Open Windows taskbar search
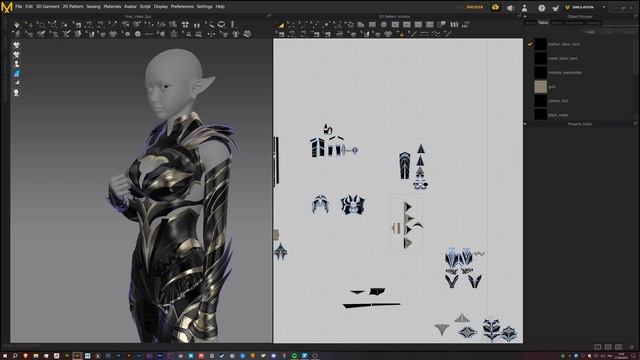Screen dimensions: 640x360 click(15, 356)
